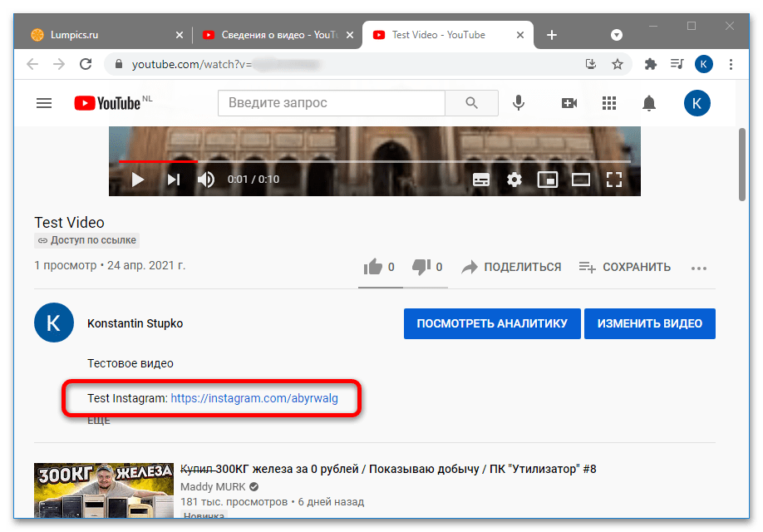This screenshot has height=532, width=763.
Task: Open Maddy MURK channel link
Action: (213, 487)
